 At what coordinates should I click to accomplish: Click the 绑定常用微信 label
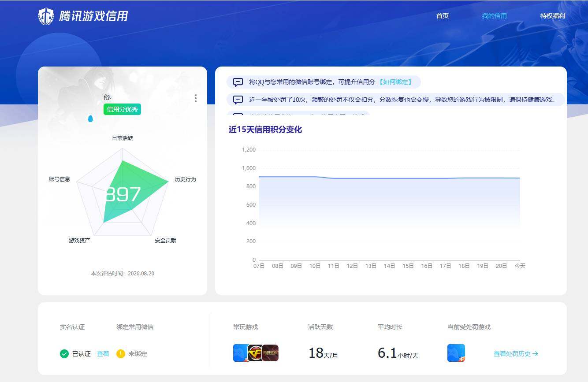point(135,327)
